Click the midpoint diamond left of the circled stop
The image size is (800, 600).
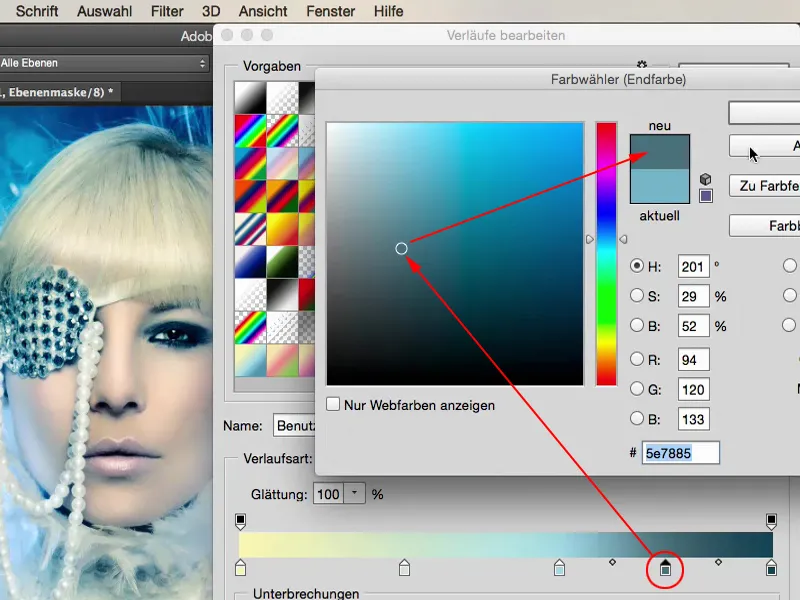coord(612,562)
